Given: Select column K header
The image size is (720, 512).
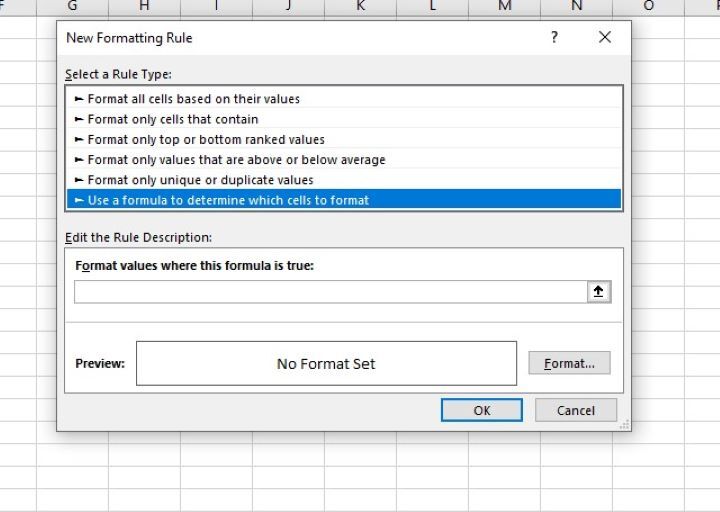Looking at the screenshot, I should click(361, 7).
